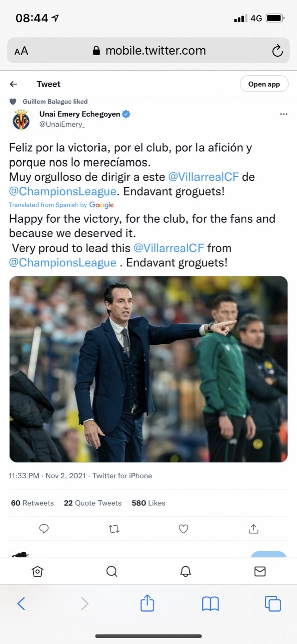This screenshot has width=297, height=644.
Task: Share the tweet using the upload arrow icon
Action: 254,529
